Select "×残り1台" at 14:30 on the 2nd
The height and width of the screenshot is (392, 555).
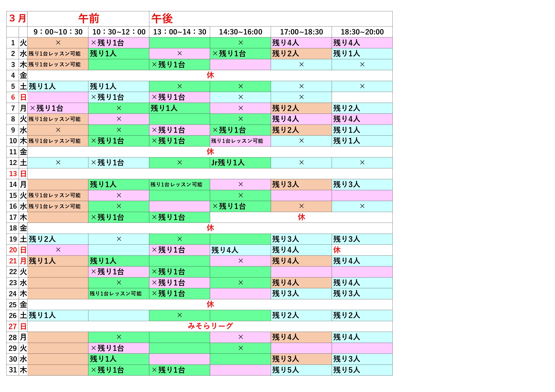[229, 54]
